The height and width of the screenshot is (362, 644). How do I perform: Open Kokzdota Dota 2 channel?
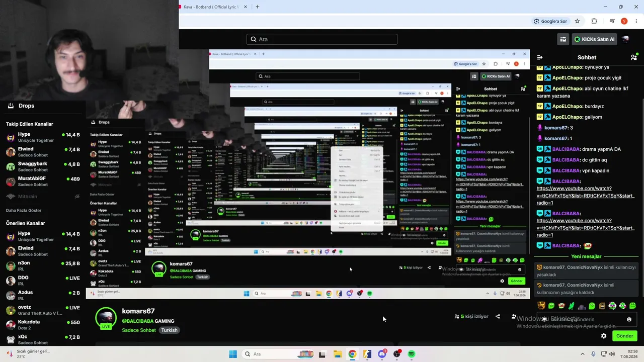tap(43, 325)
